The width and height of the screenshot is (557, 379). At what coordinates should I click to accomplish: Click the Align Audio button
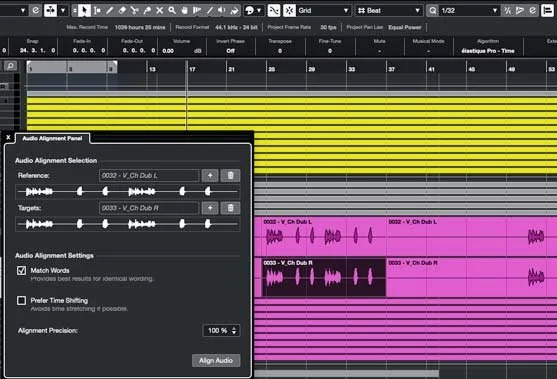point(216,361)
